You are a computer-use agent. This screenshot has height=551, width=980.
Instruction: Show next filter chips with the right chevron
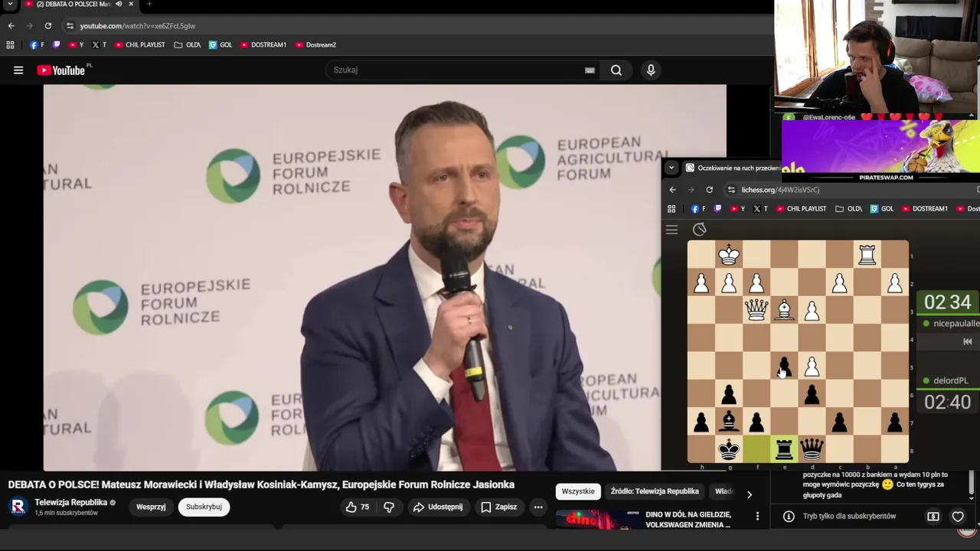(x=750, y=495)
